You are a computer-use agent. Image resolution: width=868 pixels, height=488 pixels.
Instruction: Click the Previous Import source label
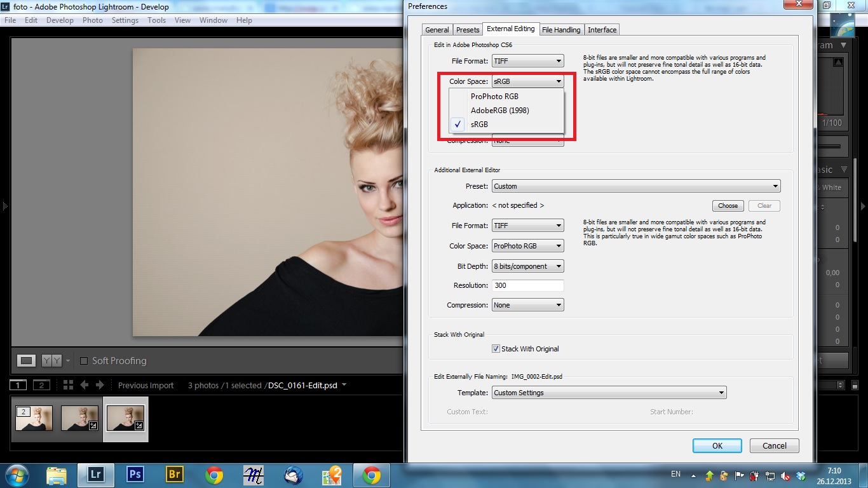pyautogui.click(x=146, y=386)
